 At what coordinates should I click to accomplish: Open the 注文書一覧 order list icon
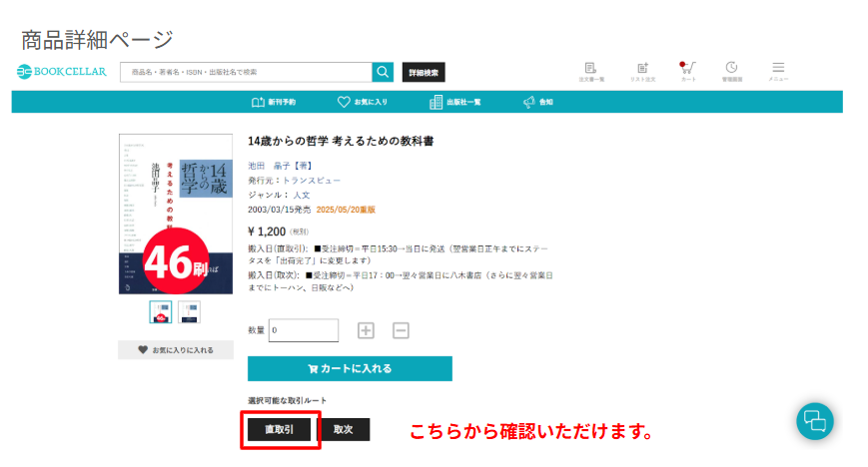click(591, 72)
